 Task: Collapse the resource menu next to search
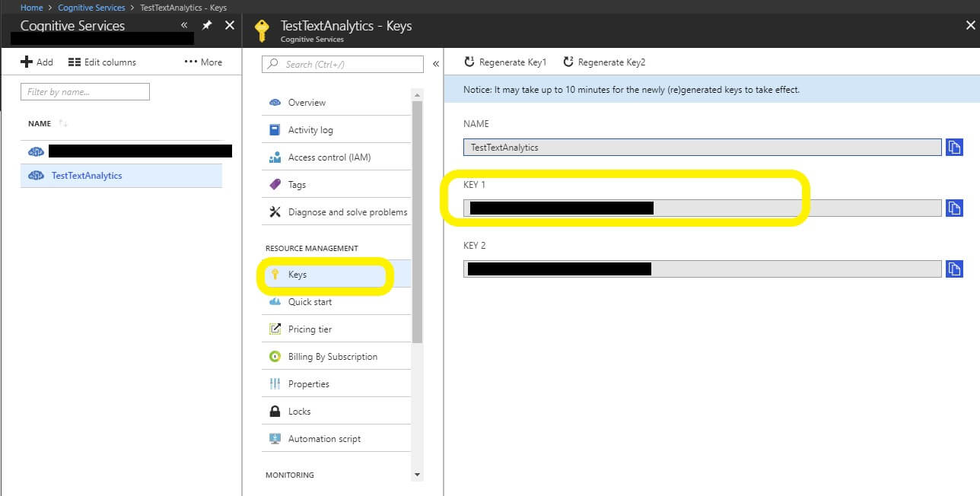click(436, 64)
